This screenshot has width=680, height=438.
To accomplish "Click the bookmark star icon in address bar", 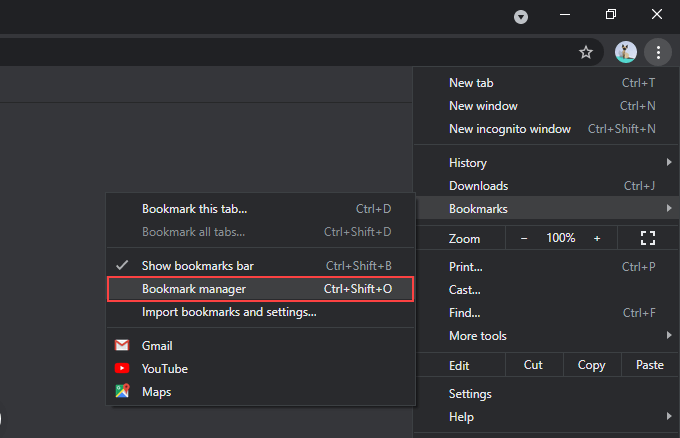I will pos(586,52).
